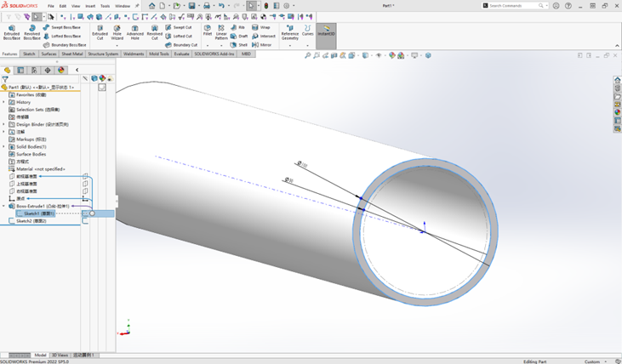Click the Revolved Boss/Base tool
622x364 pixels.
point(31,32)
